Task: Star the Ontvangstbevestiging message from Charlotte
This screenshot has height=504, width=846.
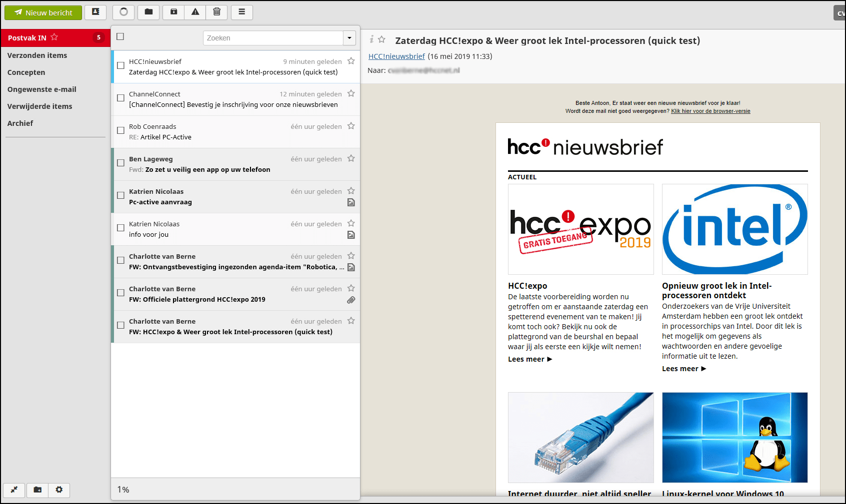Action: coord(351,256)
